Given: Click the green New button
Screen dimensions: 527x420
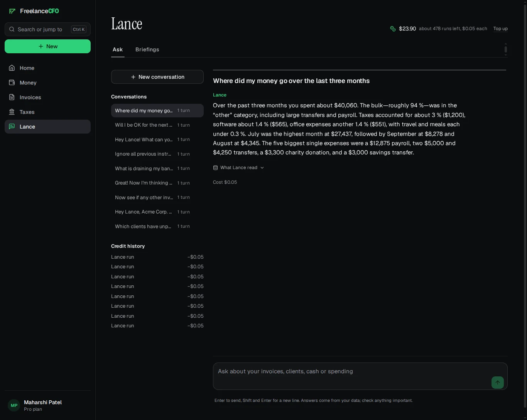Looking at the screenshot, I should [48, 46].
